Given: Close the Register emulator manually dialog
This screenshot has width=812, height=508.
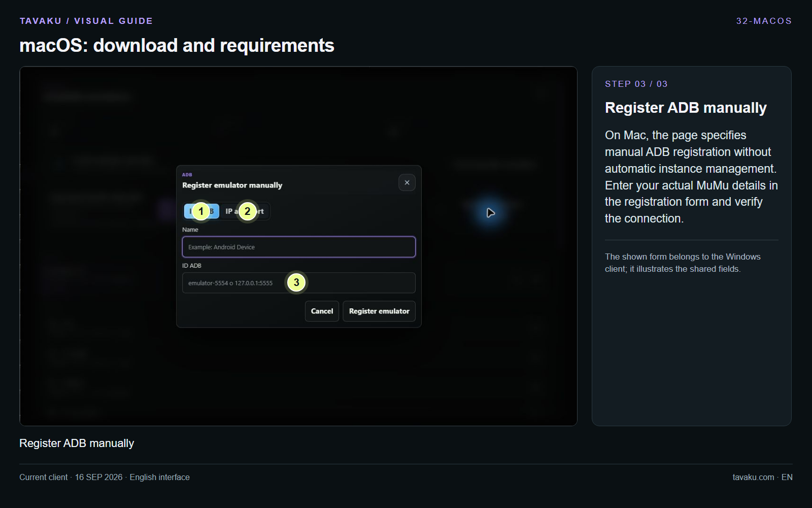Looking at the screenshot, I should (x=407, y=183).
